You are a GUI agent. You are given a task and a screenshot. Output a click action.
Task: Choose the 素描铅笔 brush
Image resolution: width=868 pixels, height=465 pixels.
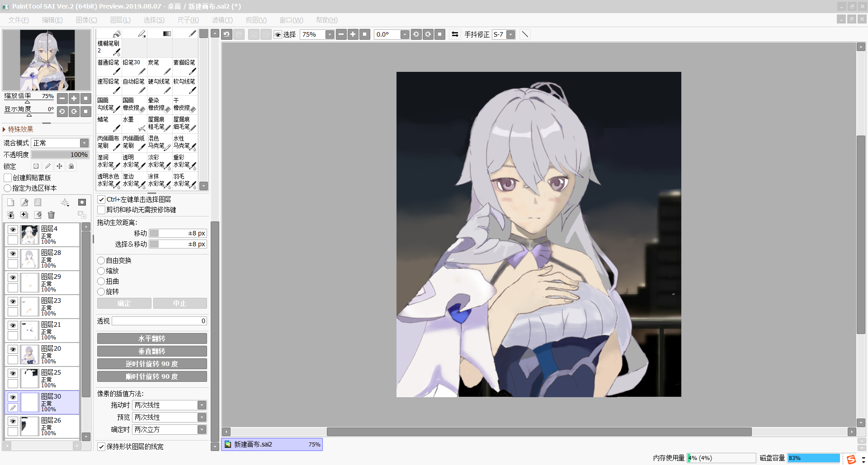point(185,67)
